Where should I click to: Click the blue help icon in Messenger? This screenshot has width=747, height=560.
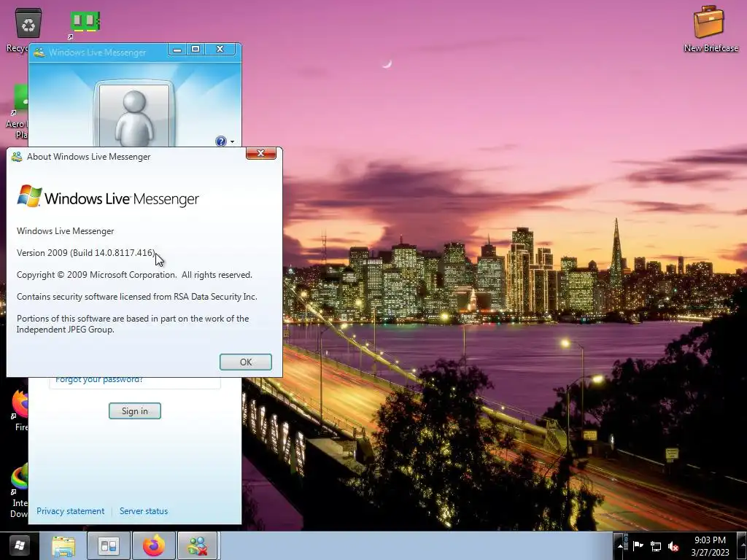tap(221, 141)
